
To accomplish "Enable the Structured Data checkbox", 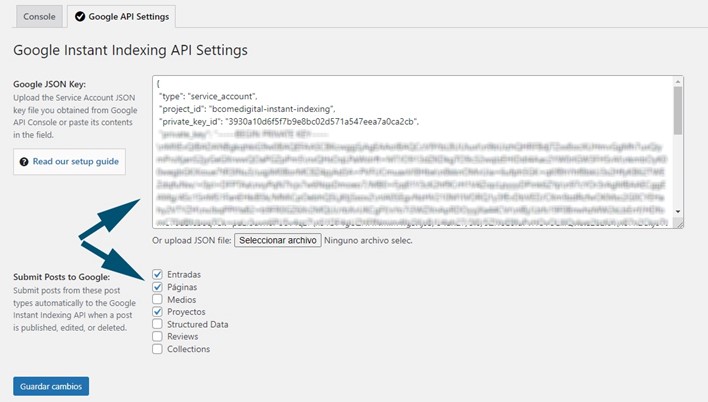I will tap(157, 324).
